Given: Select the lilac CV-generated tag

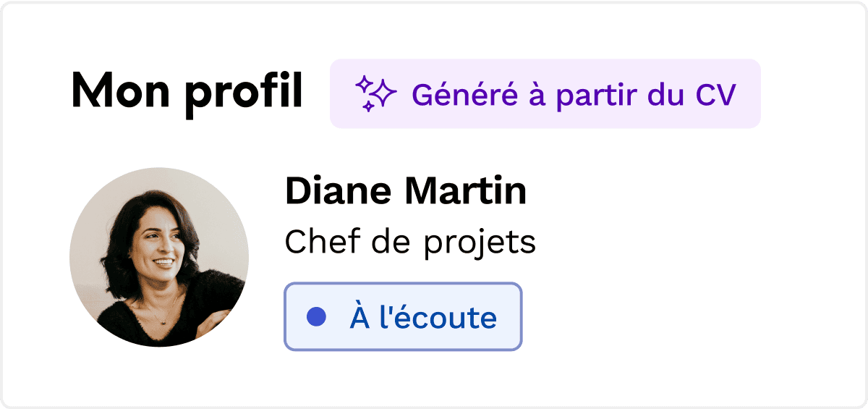Looking at the screenshot, I should click(545, 94).
